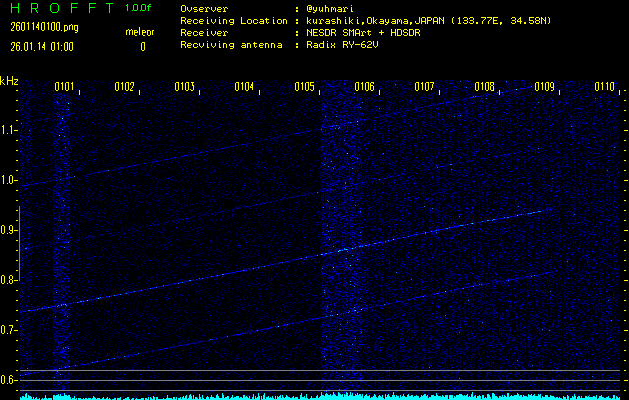Click the meteor count value 0
Screen dimensions: 629x400
coord(142,46)
